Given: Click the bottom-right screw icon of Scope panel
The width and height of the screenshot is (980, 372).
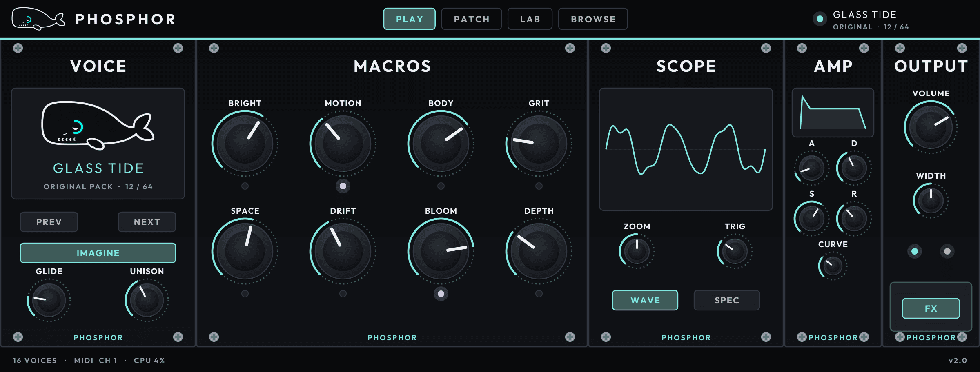Looking at the screenshot, I should (x=766, y=337).
